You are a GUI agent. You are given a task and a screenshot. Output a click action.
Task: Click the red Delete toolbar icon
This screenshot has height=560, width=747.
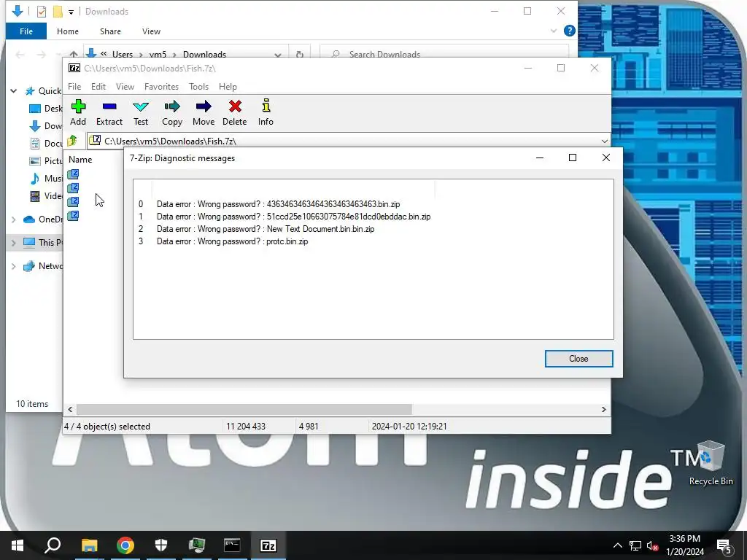(235, 113)
